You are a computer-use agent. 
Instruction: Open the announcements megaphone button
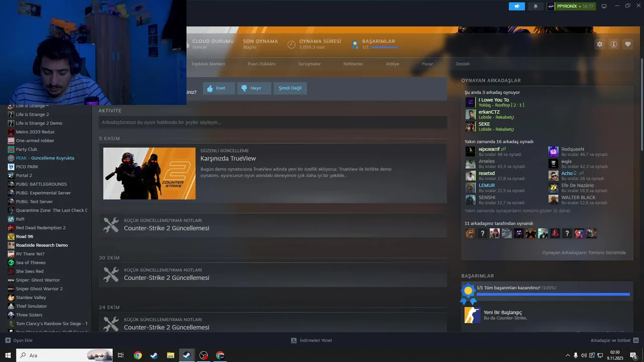point(517,7)
